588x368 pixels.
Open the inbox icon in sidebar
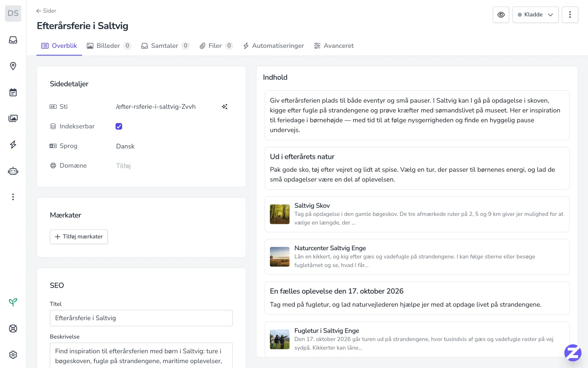13,40
